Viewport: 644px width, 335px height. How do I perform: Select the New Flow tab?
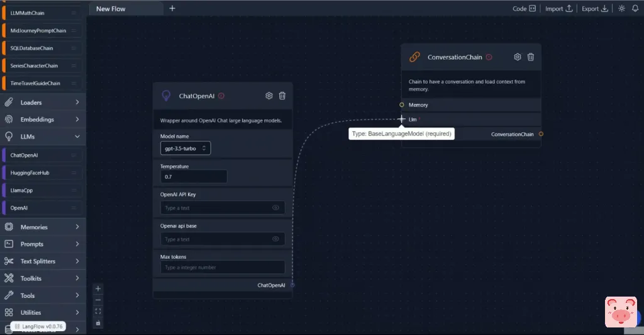click(x=126, y=9)
